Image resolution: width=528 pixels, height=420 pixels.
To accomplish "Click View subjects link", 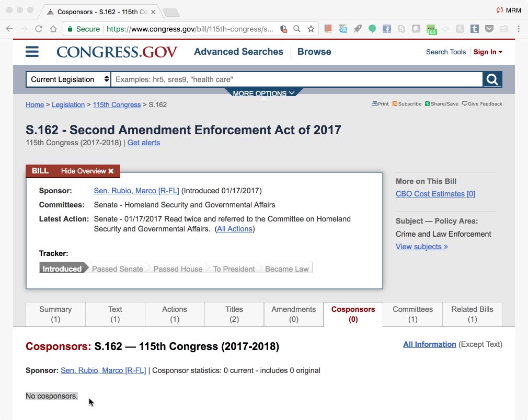I will pyautogui.click(x=421, y=247).
